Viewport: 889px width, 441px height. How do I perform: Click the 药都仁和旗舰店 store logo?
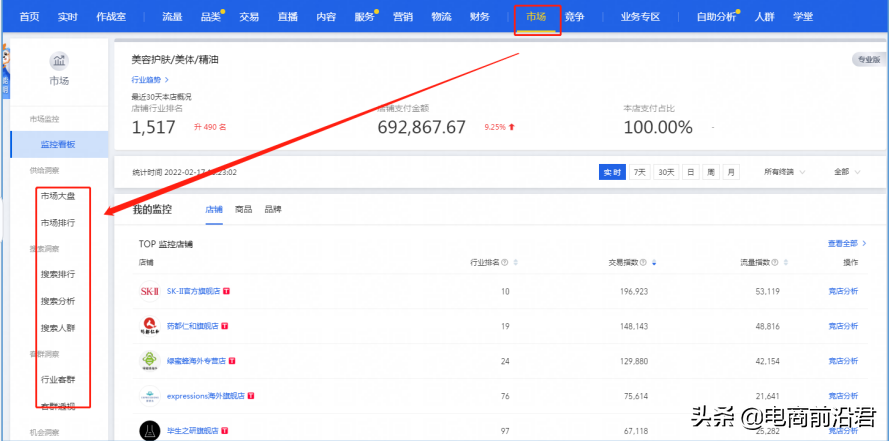pyautogui.click(x=149, y=326)
